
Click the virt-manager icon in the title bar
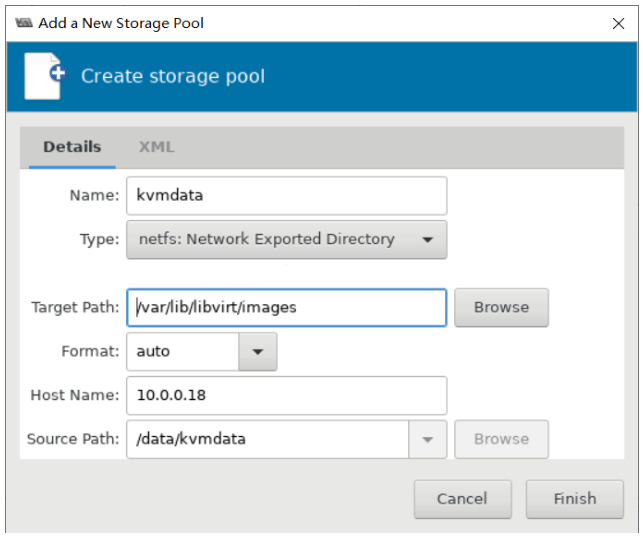pos(24,22)
